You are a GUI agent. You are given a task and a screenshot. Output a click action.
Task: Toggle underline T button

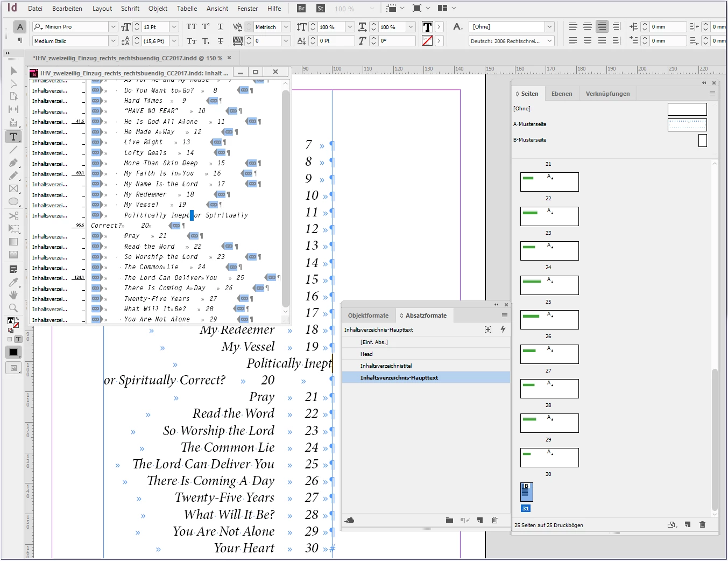click(221, 26)
